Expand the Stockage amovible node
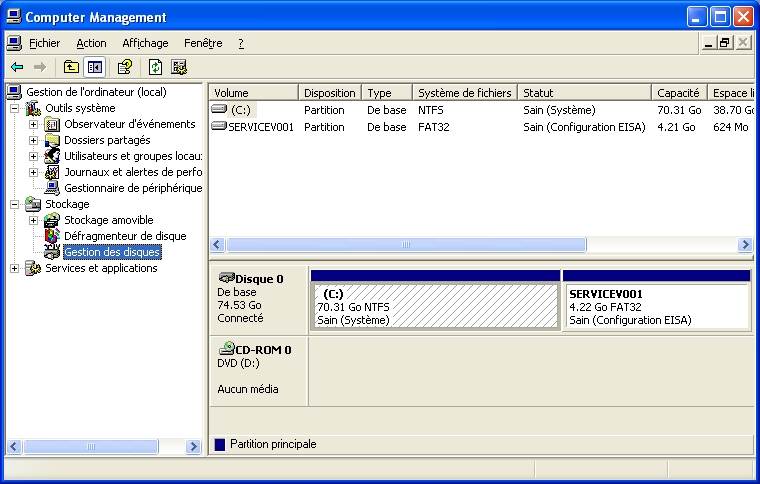The image size is (760, 484). (x=33, y=220)
